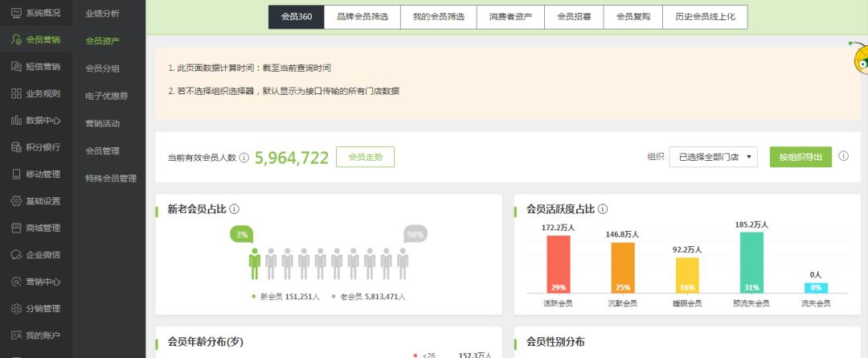Click the 146.8万人 bar value label

tap(623, 235)
